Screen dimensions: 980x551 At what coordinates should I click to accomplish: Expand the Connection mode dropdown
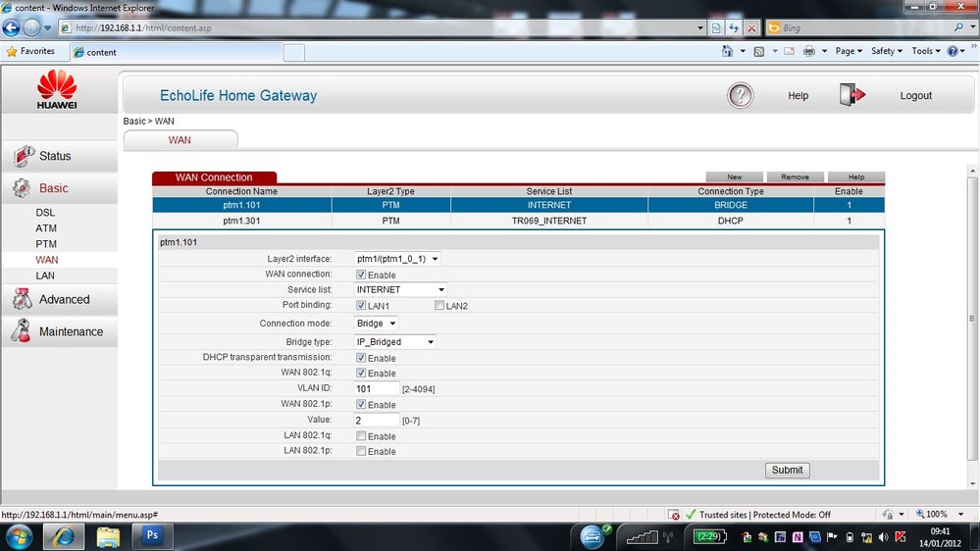tap(376, 324)
